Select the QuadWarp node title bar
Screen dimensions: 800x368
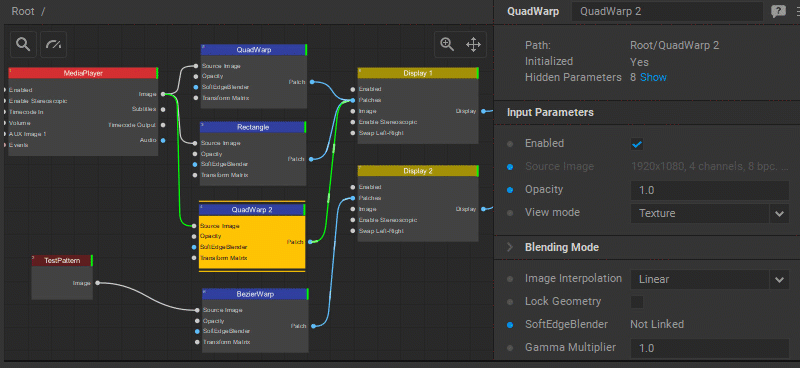[x=254, y=50]
